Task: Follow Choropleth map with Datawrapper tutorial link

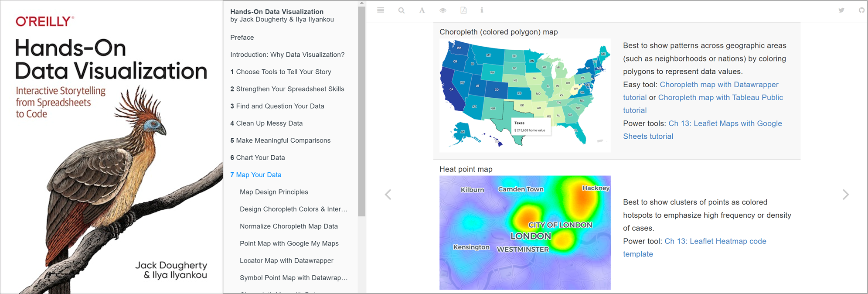Action: point(719,85)
